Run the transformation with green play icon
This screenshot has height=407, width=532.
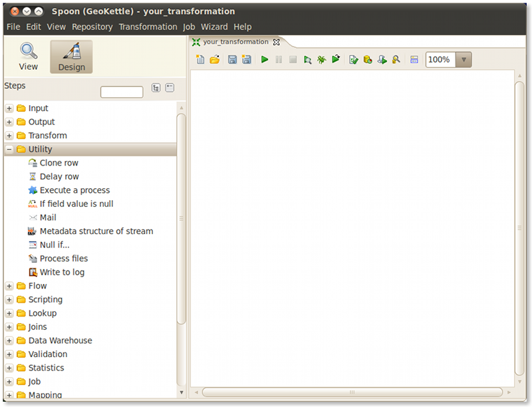click(265, 60)
